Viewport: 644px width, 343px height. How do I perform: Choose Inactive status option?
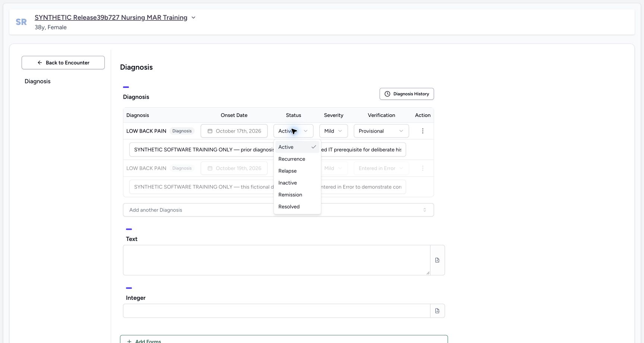297,183
